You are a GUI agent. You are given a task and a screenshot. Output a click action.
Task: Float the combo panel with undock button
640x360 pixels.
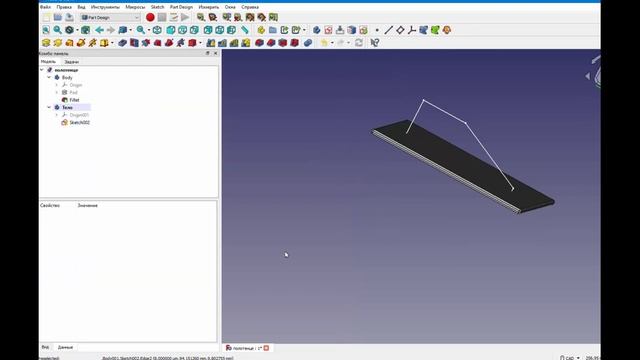point(207,53)
